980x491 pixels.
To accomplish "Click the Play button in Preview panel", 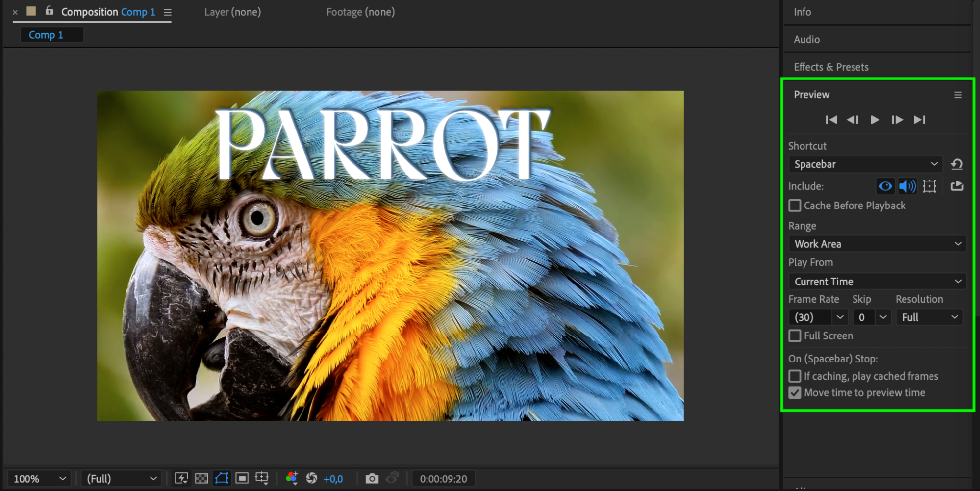I will (x=874, y=120).
